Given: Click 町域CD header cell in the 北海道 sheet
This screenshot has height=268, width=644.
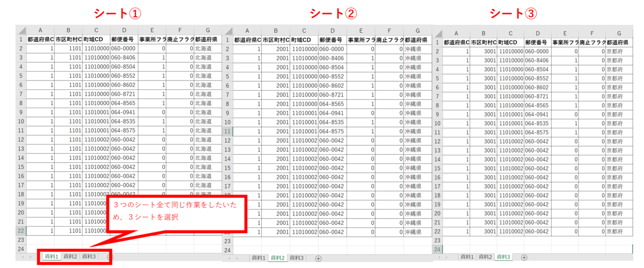Looking at the screenshot, I should [96, 39].
